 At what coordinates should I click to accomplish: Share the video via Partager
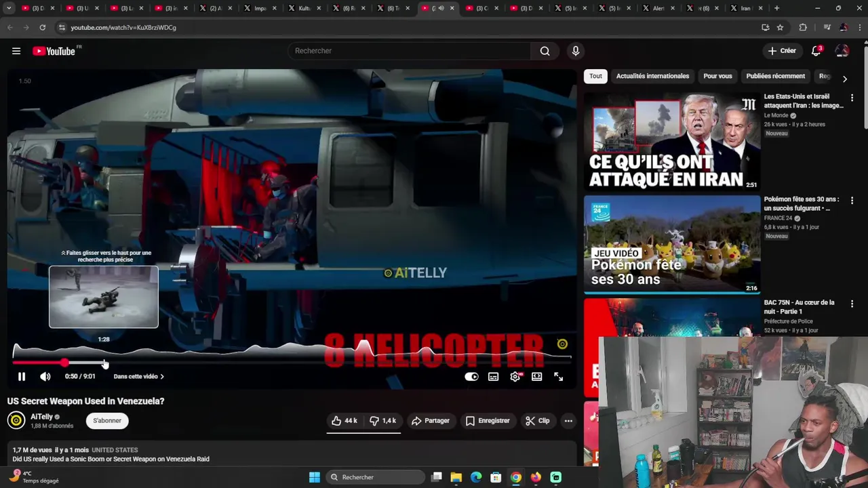coord(431,421)
